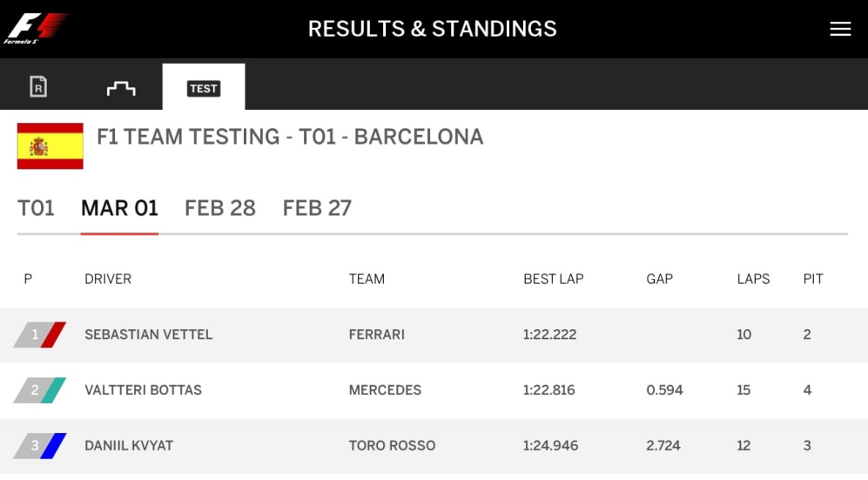Open the hamburger menu
Viewport: 868px width, 480px height.
point(839,29)
